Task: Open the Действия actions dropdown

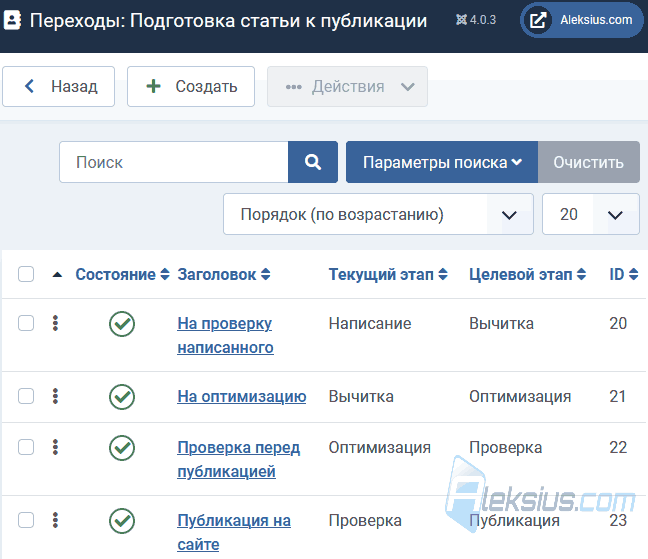Action: pos(347,87)
